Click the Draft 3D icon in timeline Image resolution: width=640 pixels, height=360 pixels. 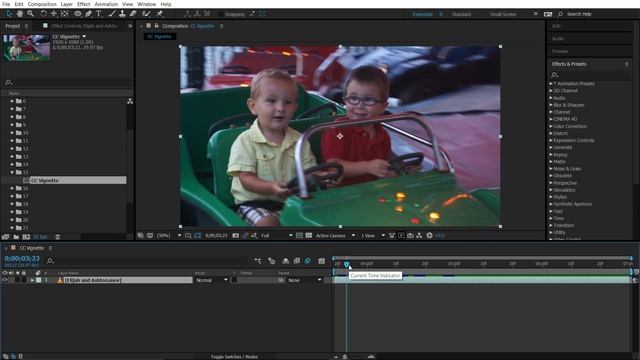[271, 261]
